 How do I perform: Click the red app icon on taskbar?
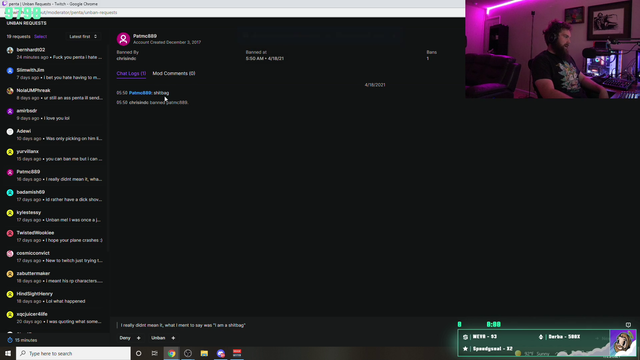pyautogui.click(x=237, y=353)
